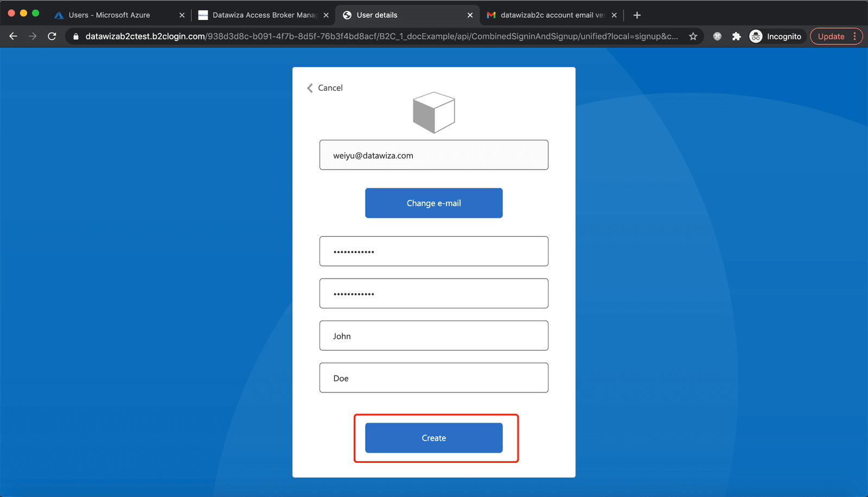Go forward in browser history

[33, 36]
